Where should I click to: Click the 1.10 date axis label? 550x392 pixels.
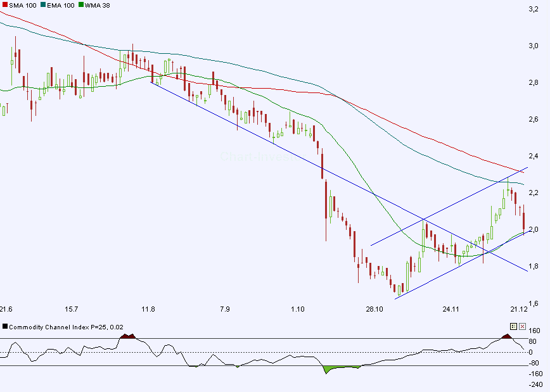[298, 309]
